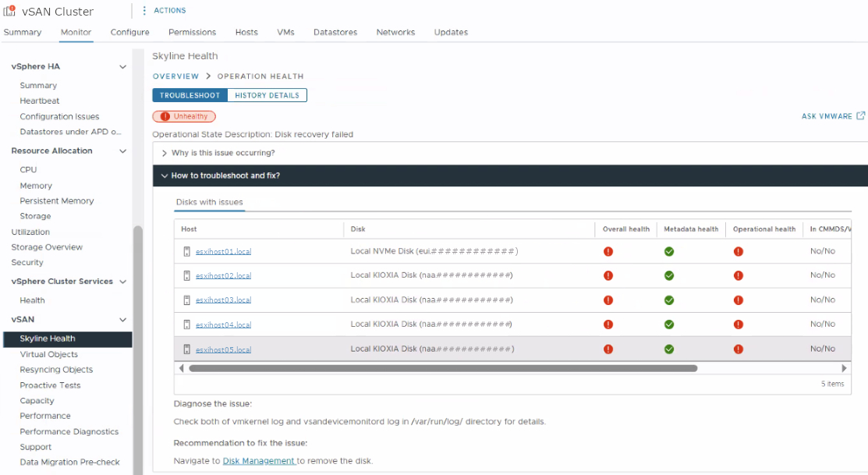Click operational health alert icon for esxihost04
Viewport: 868px width, 475px height.
click(x=739, y=324)
